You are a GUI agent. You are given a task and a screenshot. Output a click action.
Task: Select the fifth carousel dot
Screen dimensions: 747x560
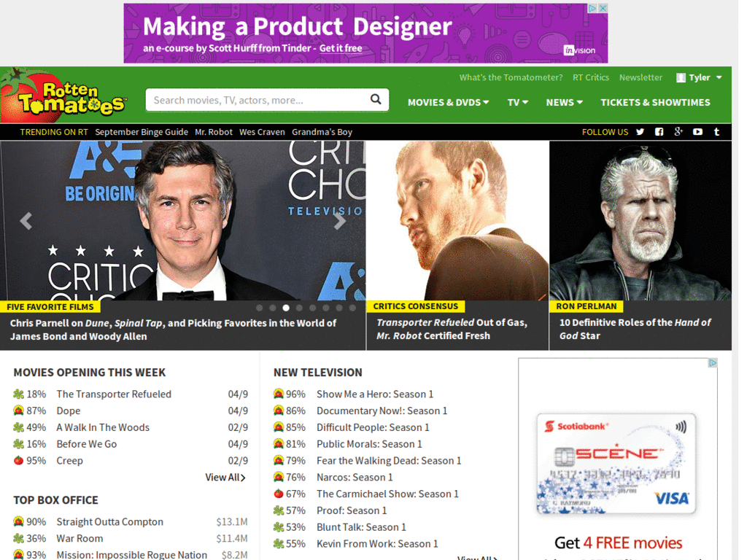[312, 308]
